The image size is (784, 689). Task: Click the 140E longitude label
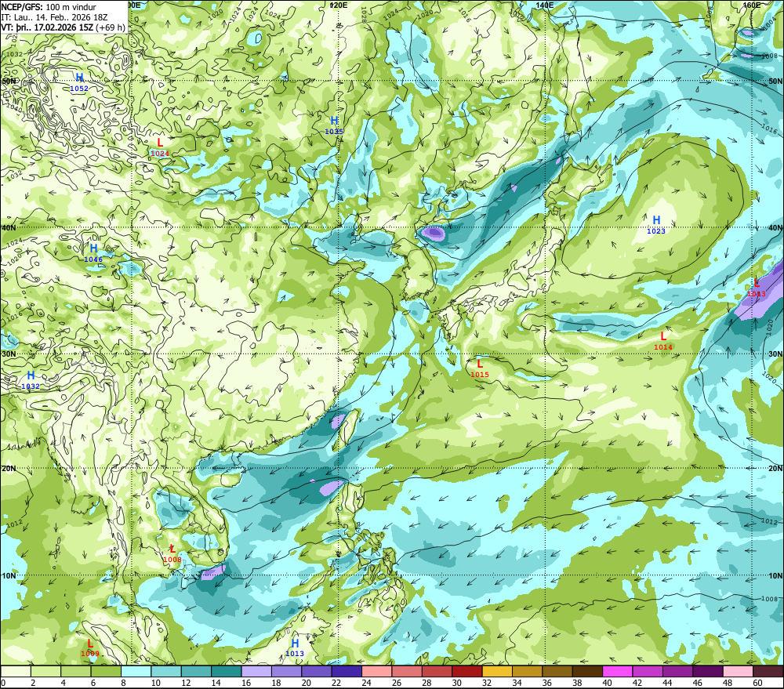[545, 5]
